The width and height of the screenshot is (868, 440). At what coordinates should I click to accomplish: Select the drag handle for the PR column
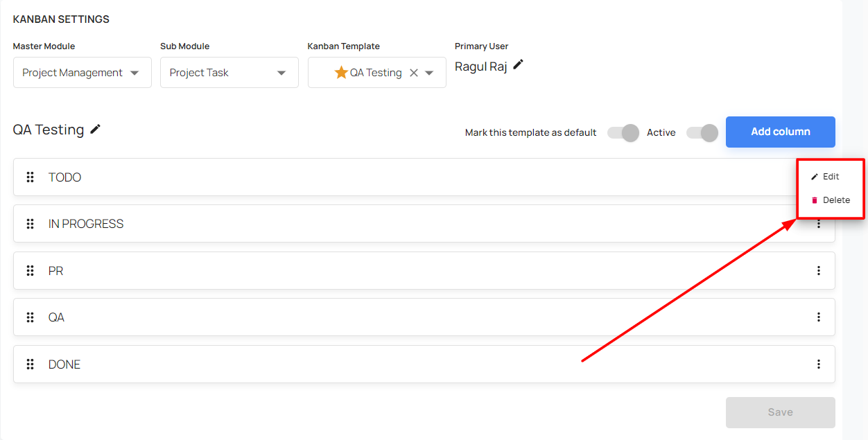click(31, 271)
